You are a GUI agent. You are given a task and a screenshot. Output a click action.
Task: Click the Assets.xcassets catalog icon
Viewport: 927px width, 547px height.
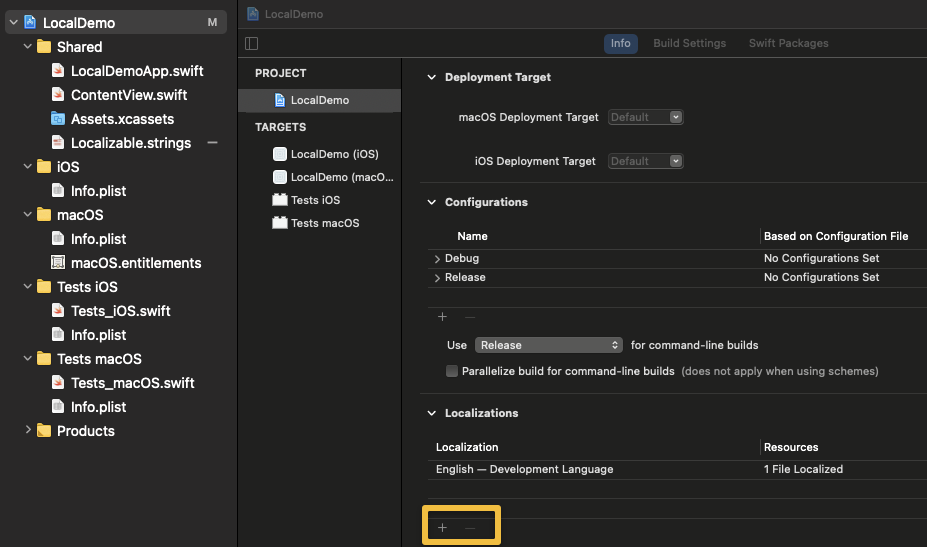coord(59,119)
